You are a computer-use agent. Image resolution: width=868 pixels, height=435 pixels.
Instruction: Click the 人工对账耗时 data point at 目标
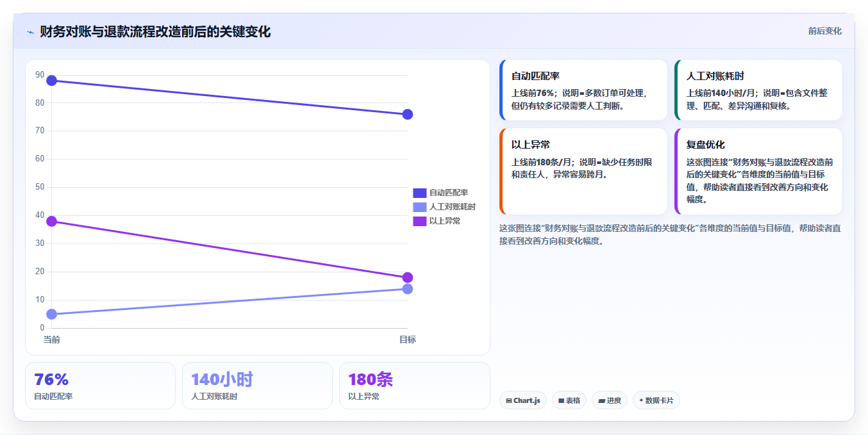[408, 289]
